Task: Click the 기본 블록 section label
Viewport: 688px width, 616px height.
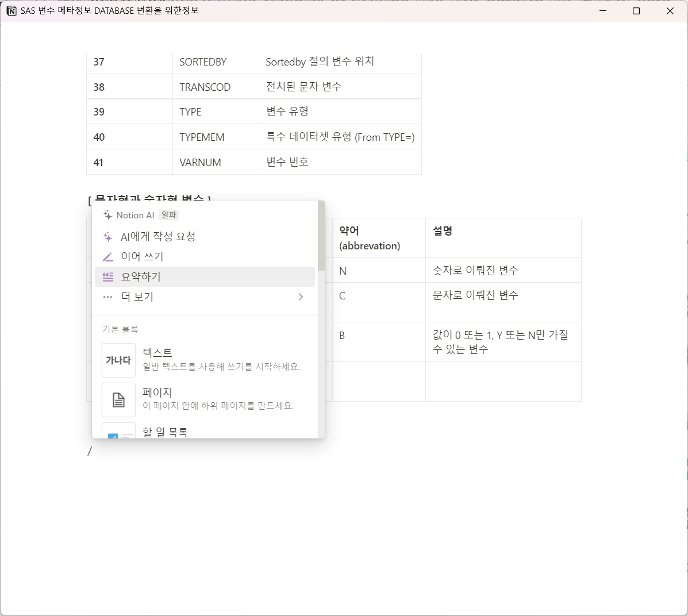Action: pos(120,329)
